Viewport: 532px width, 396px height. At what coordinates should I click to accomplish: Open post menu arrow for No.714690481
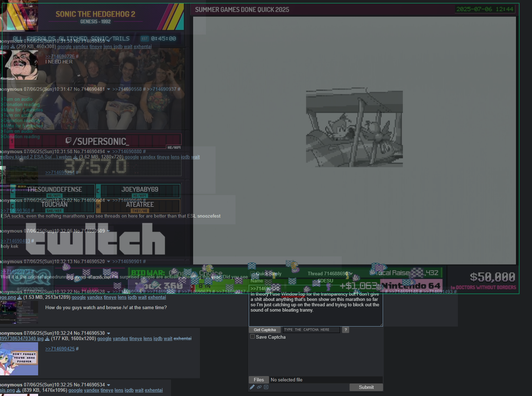[x=109, y=89]
